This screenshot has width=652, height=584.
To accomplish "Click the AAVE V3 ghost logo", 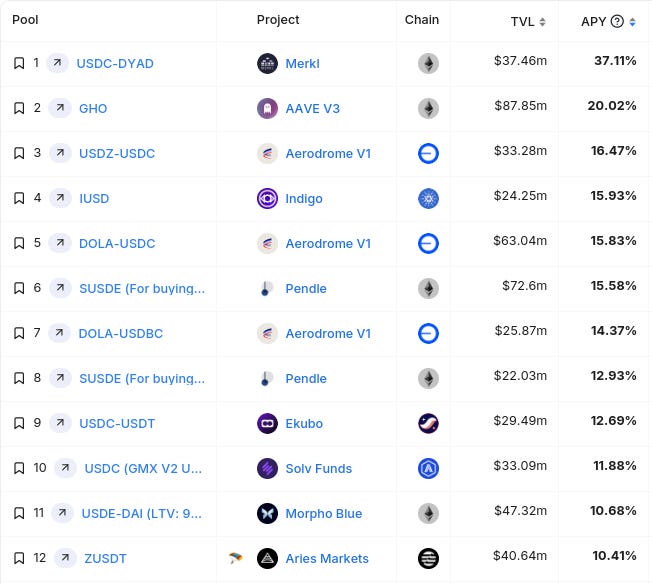I will tap(267, 109).
